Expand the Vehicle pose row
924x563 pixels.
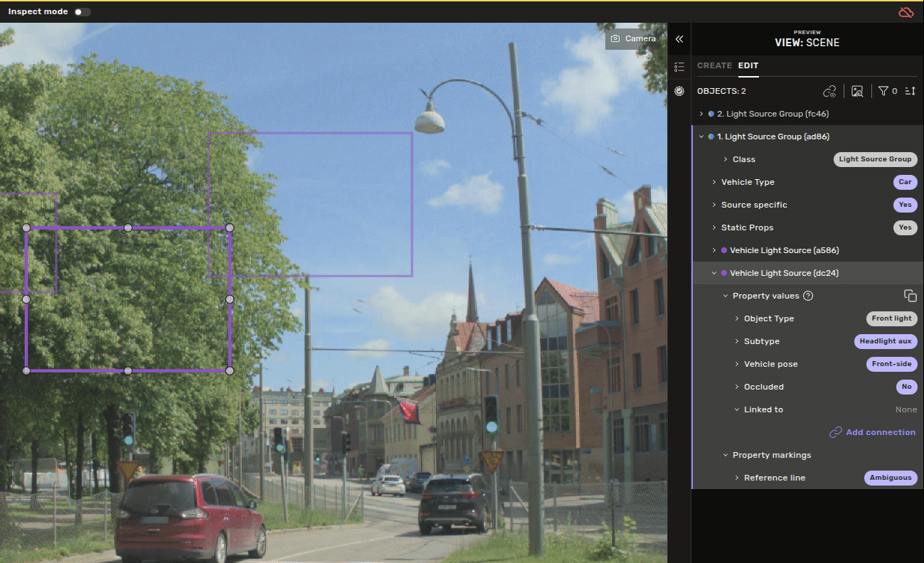tap(737, 364)
